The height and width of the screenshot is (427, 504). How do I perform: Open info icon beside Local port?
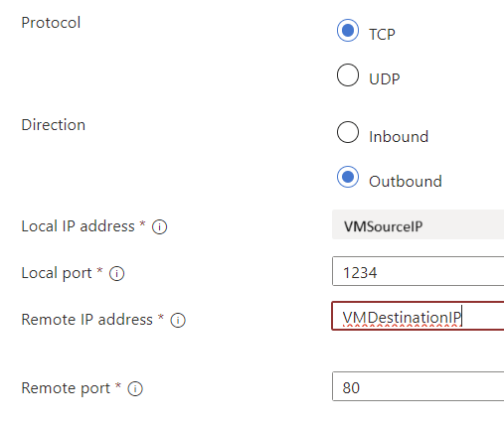(x=116, y=274)
